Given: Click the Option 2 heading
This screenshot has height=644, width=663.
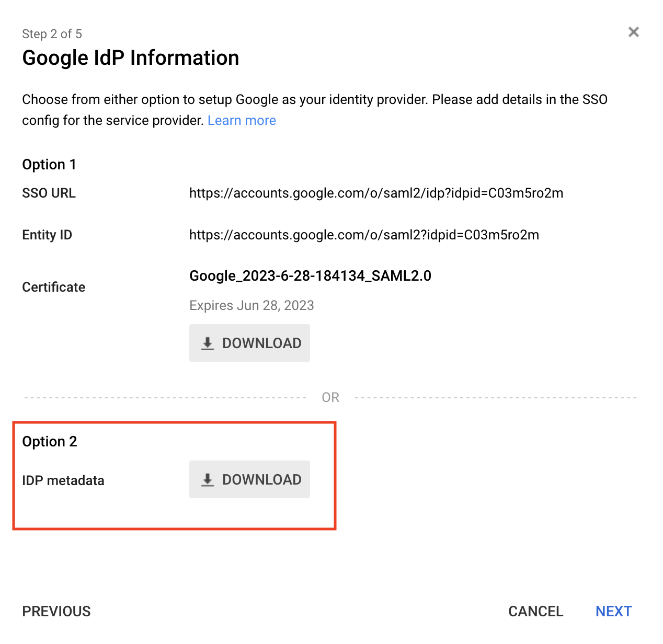Looking at the screenshot, I should click(x=50, y=442).
